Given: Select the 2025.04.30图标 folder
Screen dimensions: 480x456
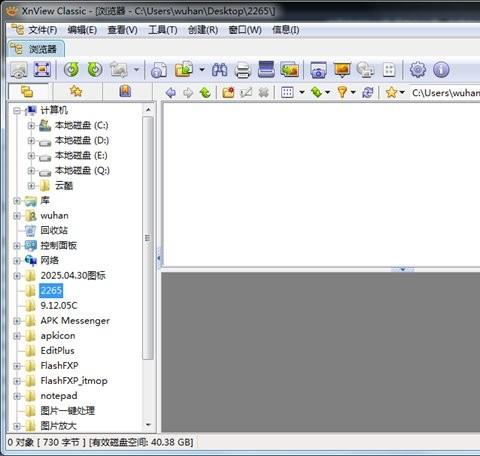Looking at the screenshot, I should (73, 276).
